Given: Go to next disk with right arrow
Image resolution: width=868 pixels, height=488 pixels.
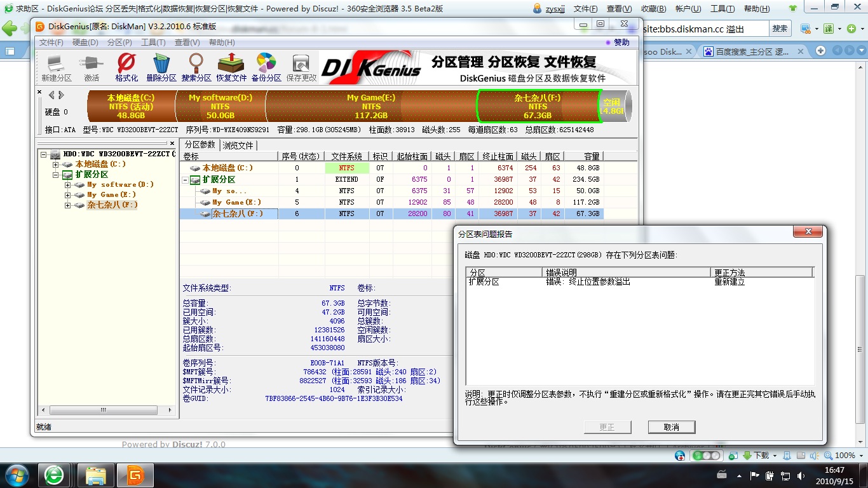Looking at the screenshot, I should [61, 95].
